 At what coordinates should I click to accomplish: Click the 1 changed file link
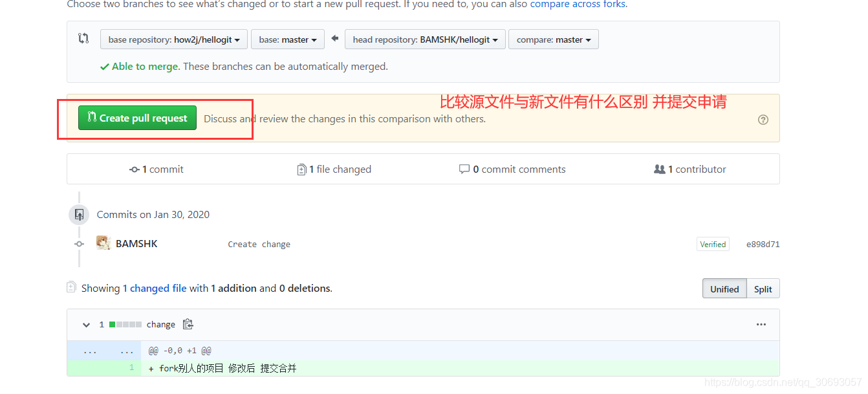155,289
